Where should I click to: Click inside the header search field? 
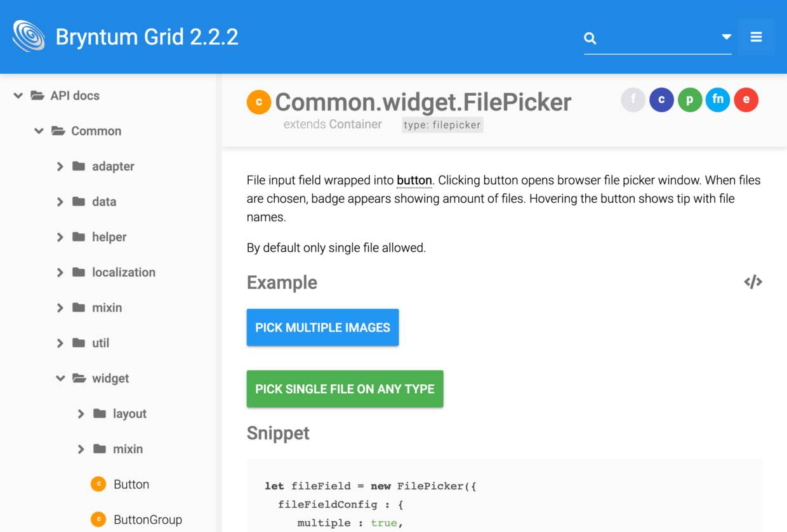(x=660, y=38)
